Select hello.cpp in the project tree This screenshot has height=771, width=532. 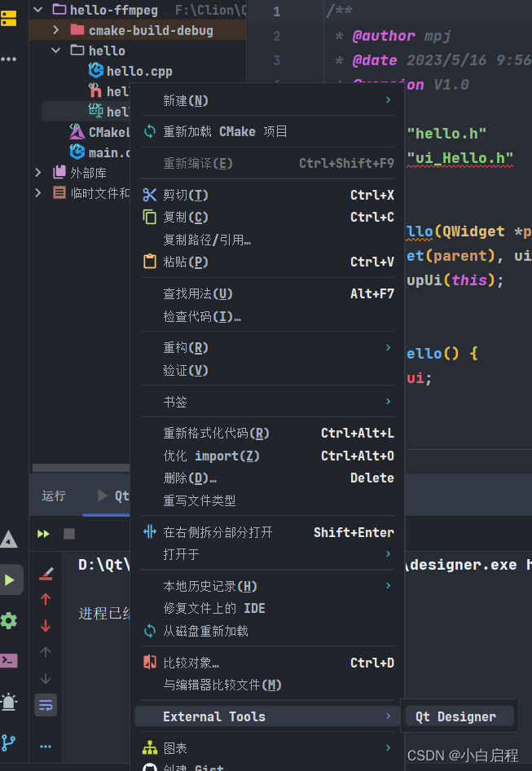pos(130,71)
